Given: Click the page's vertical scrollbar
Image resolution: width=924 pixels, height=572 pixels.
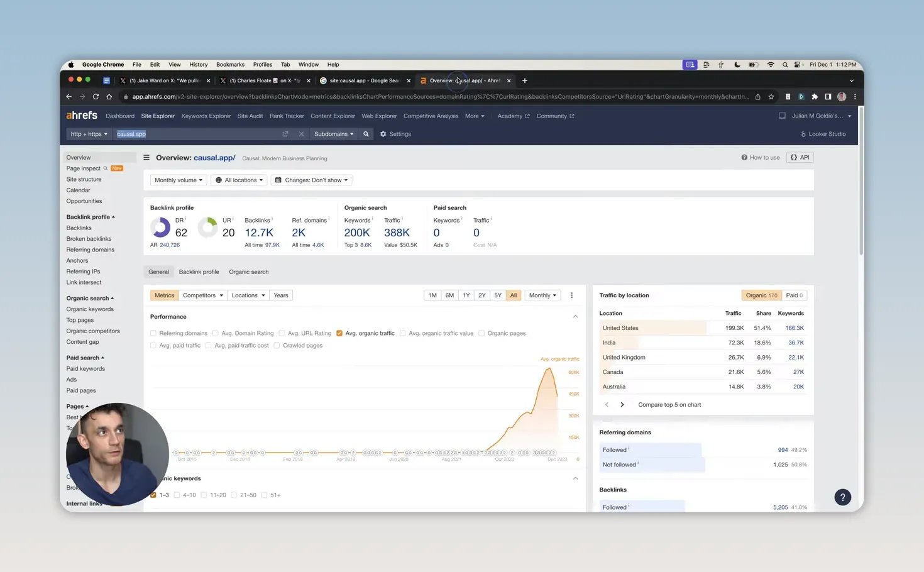Looking at the screenshot, I should pyautogui.click(x=861, y=182).
